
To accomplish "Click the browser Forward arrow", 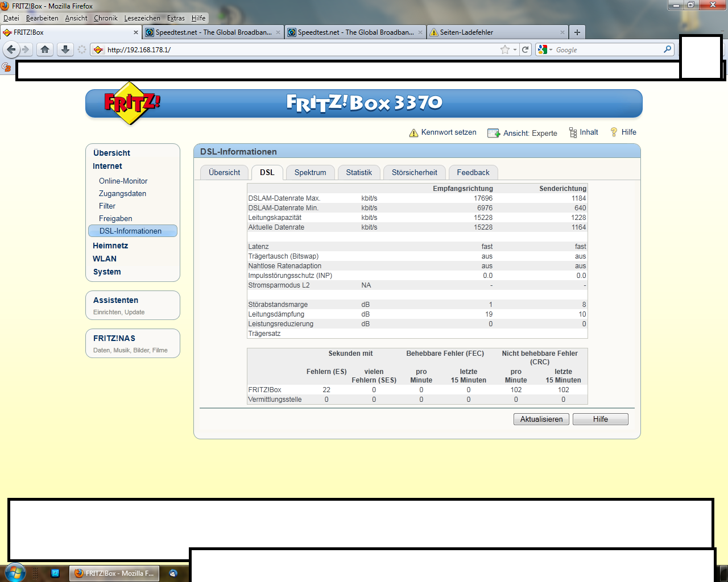I will [26, 49].
